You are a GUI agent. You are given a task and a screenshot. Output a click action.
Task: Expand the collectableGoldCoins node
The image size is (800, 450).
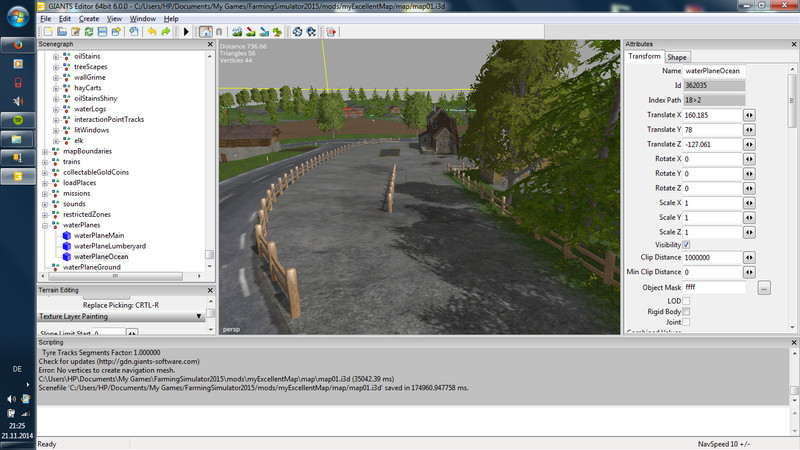click(45, 172)
